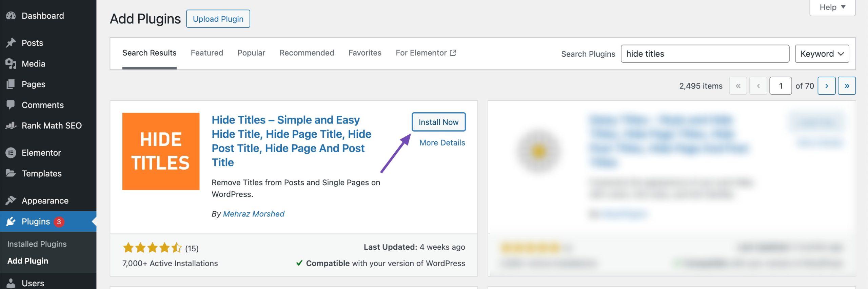Click the blurred plugin thumbnail in second card
This screenshot has height=289, width=868.
(x=538, y=151)
